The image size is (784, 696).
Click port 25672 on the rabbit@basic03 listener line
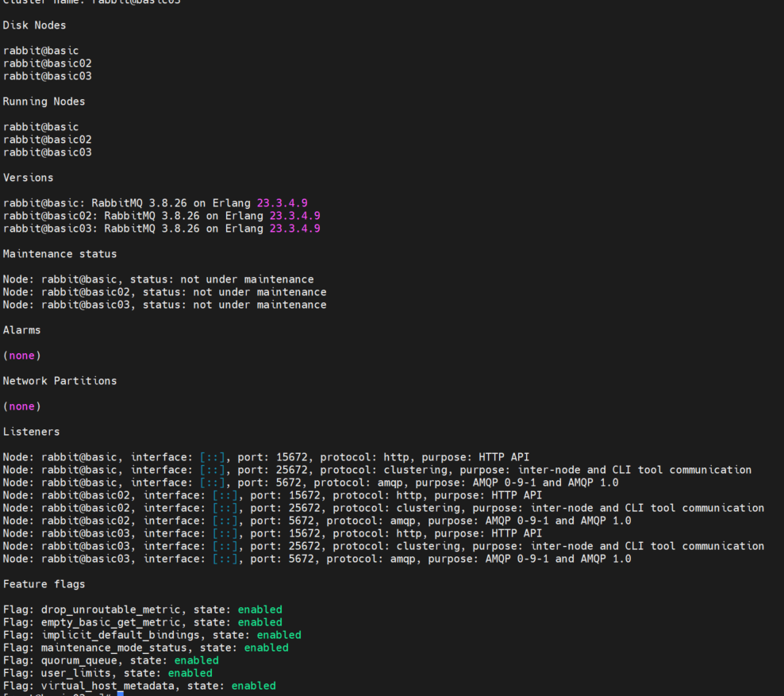[304, 547]
